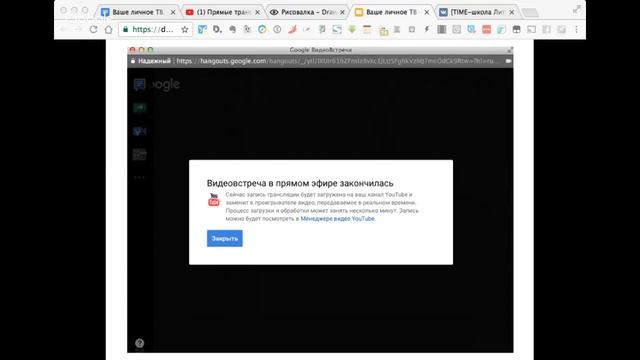The image size is (640, 360).
Task: Click the dialog title Видеовстреча в прямом эфире закончилась
Action: click(x=300, y=183)
